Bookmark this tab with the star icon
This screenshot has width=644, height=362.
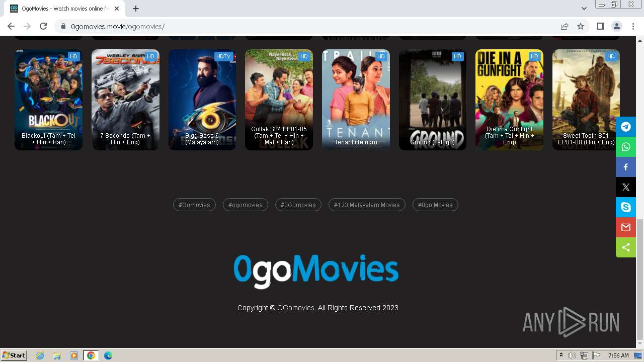point(581,26)
